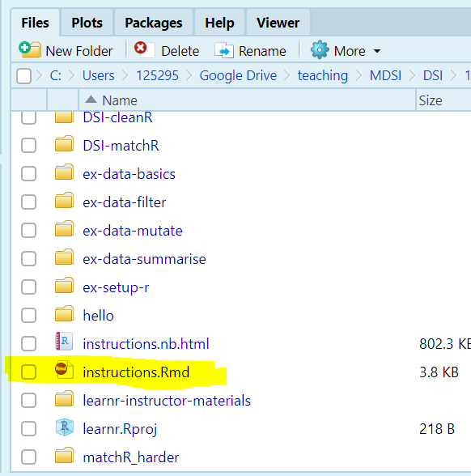The height and width of the screenshot is (476, 471).
Task: Check the box for matchR_harder
Action: coord(29,457)
